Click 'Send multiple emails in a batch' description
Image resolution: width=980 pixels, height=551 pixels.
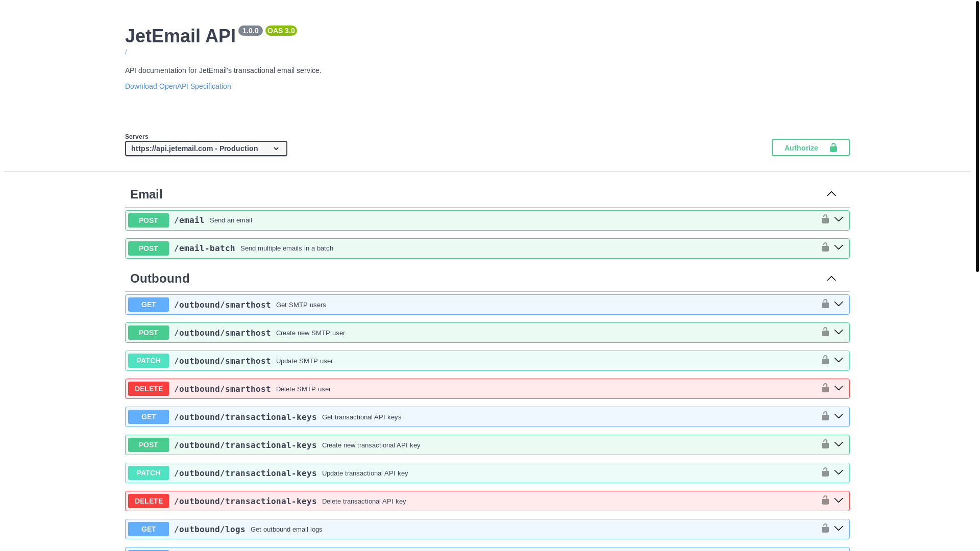click(x=287, y=248)
